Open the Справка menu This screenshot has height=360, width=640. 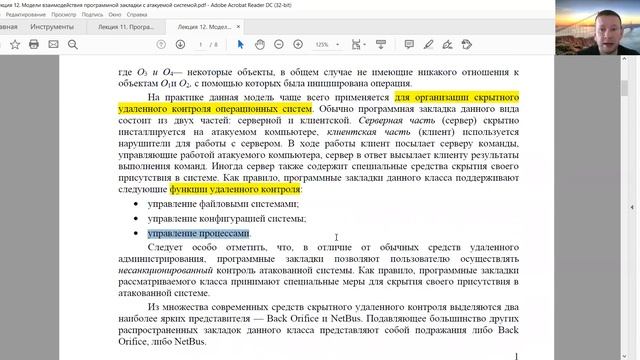(137, 15)
